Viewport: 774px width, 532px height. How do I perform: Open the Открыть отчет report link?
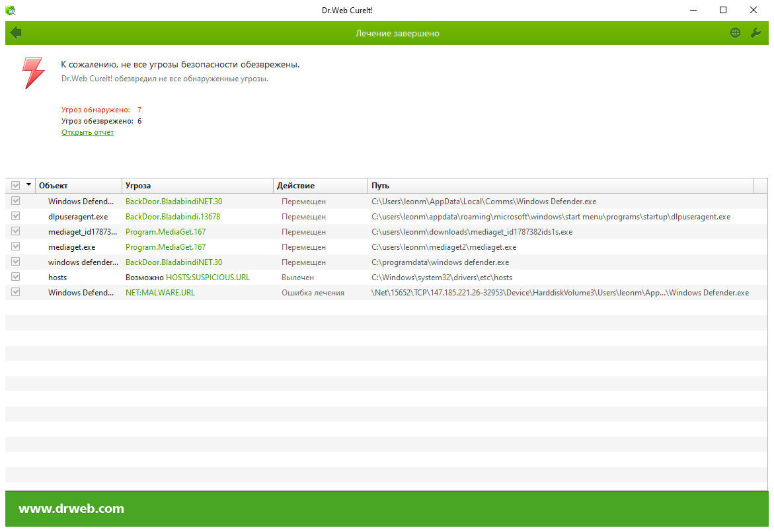[87, 132]
